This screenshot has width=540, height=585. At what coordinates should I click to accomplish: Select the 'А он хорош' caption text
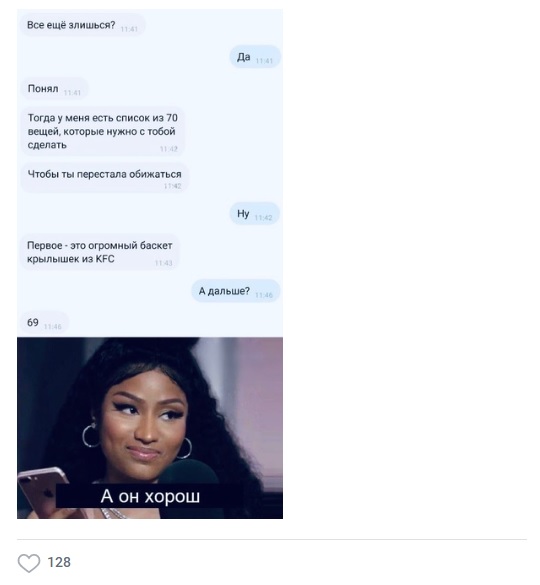pos(150,497)
